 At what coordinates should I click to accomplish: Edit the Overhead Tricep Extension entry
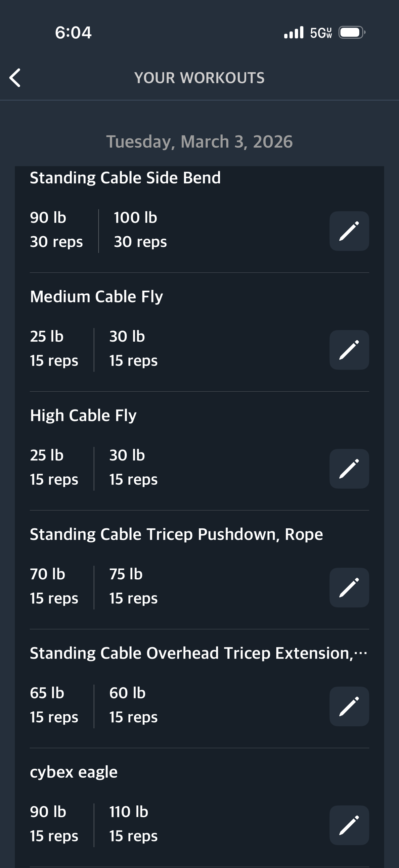pyautogui.click(x=349, y=706)
